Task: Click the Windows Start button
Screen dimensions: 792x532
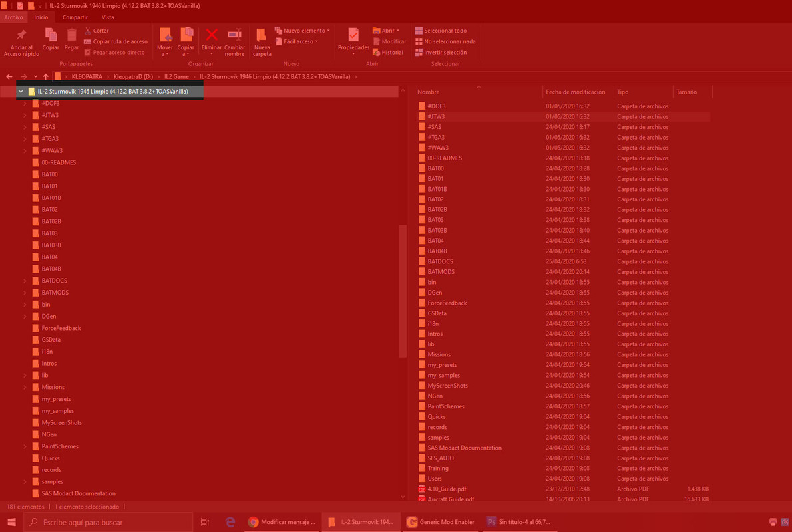Action: tap(11, 522)
